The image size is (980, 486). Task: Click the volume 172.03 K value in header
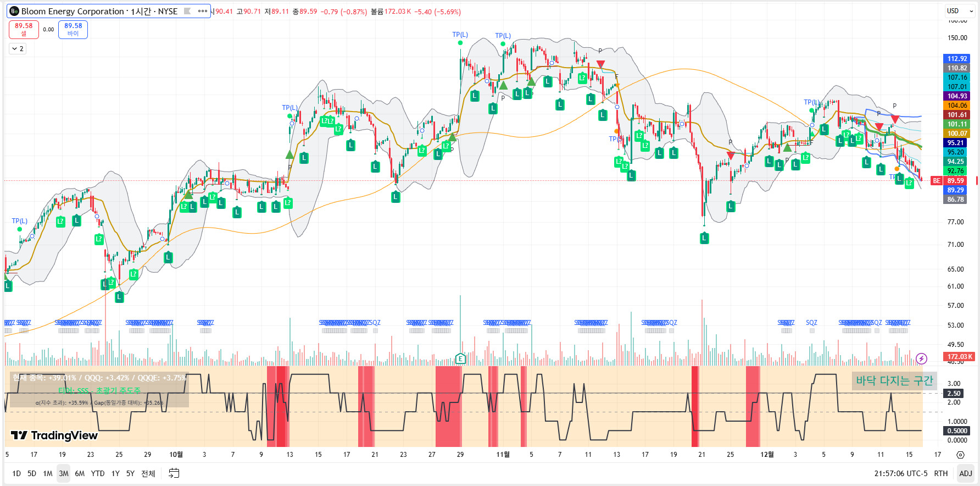[398, 12]
